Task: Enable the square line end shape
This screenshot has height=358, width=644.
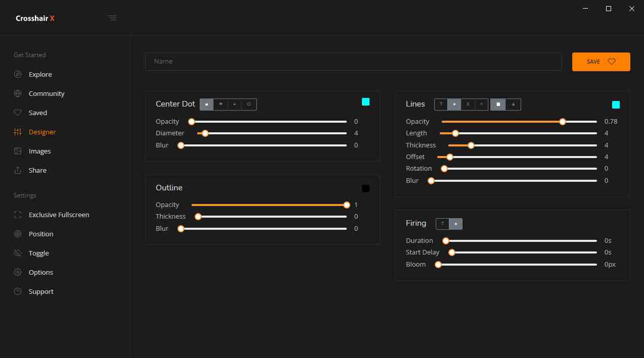Action: click(498, 105)
